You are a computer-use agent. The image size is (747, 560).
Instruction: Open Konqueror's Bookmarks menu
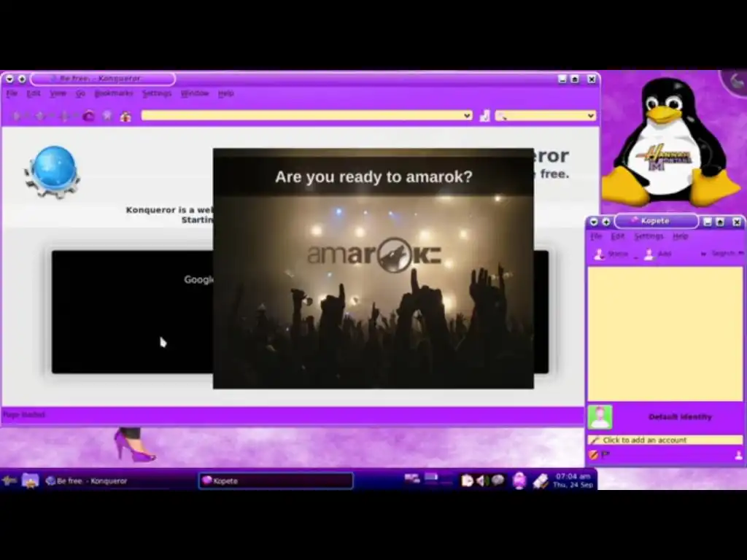pyautogui.click(x=114, y=93)
